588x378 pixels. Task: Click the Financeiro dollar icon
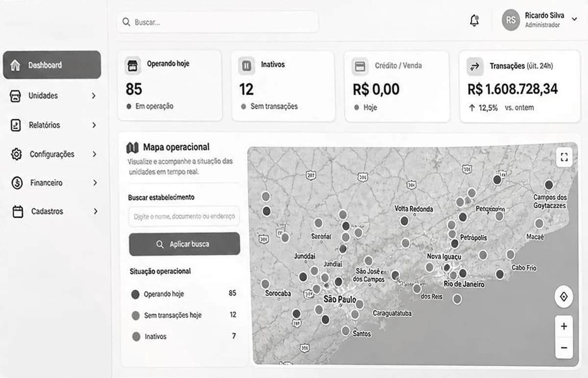tap(17, 183)
